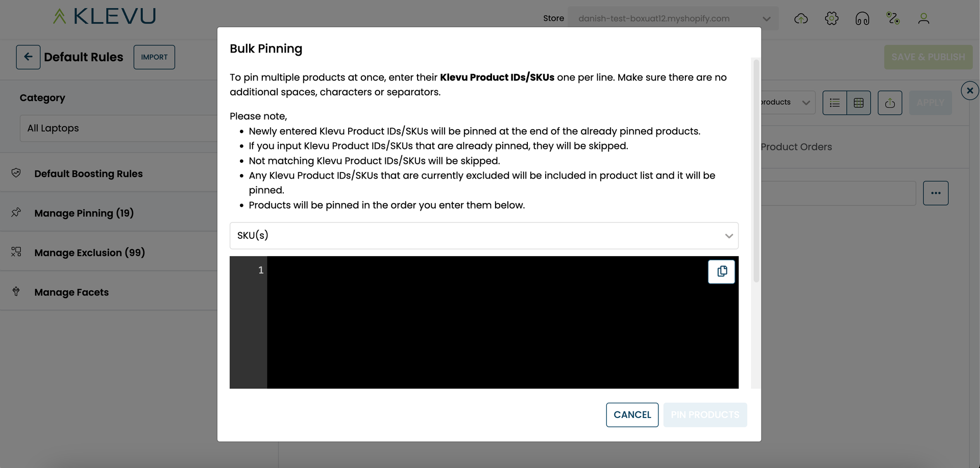Click the copy/paste clipboard icon in editor
The image size is (980, 468).
coord(721,272)
